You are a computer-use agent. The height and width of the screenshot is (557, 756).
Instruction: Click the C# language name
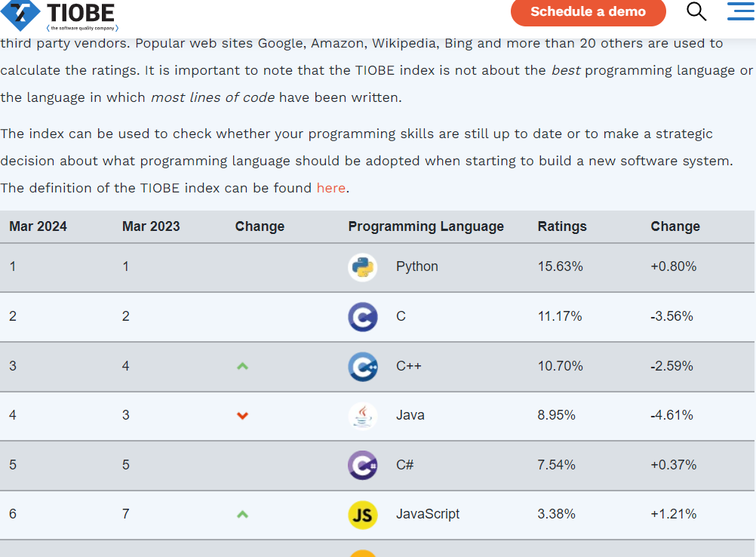(405, 464)
